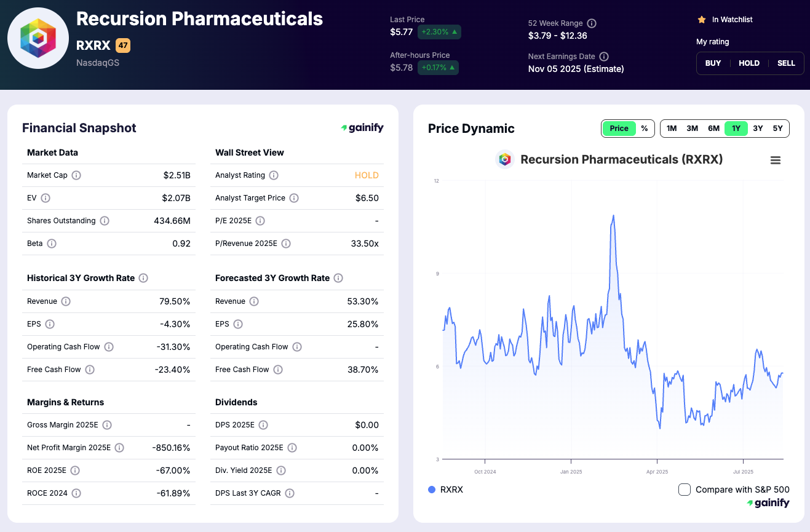
Task: Click info icon beside forecasted Operating Cash Flow
Action: (297, 347)
